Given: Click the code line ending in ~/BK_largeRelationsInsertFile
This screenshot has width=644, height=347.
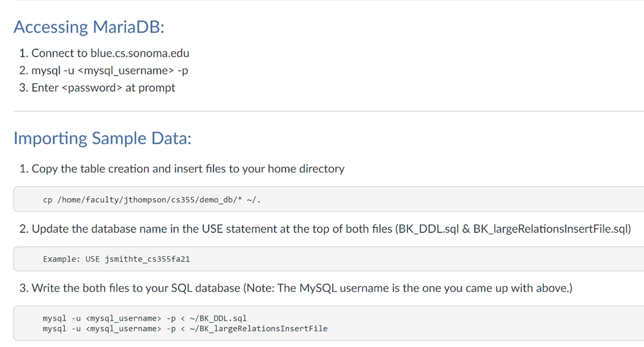Looking at the screenshot, I should (185, 329).
